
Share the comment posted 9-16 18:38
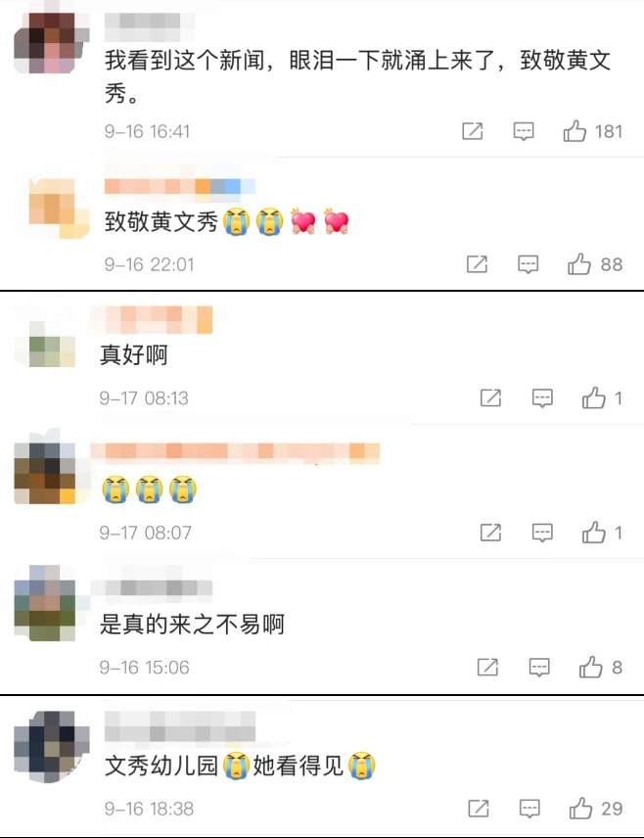coord(479,808)
